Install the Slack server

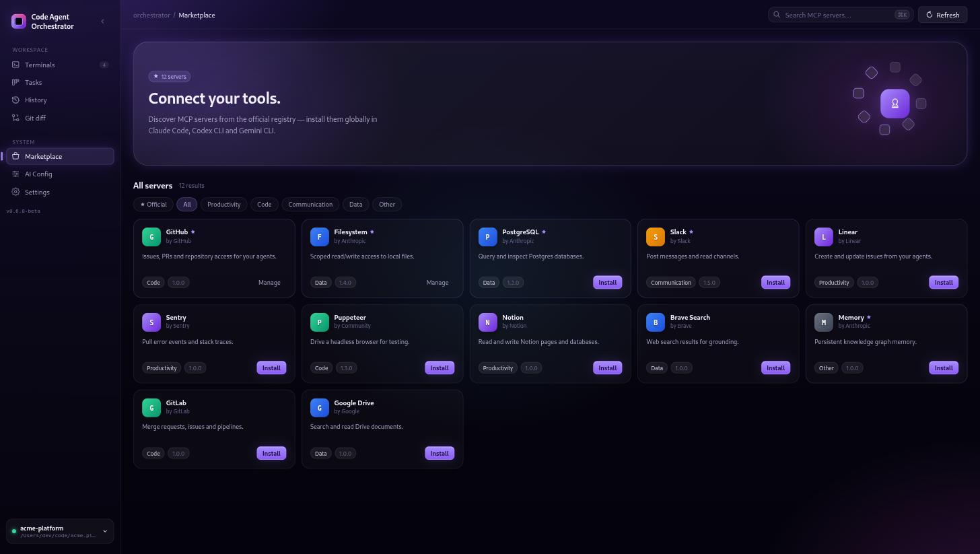coord(775,282)
